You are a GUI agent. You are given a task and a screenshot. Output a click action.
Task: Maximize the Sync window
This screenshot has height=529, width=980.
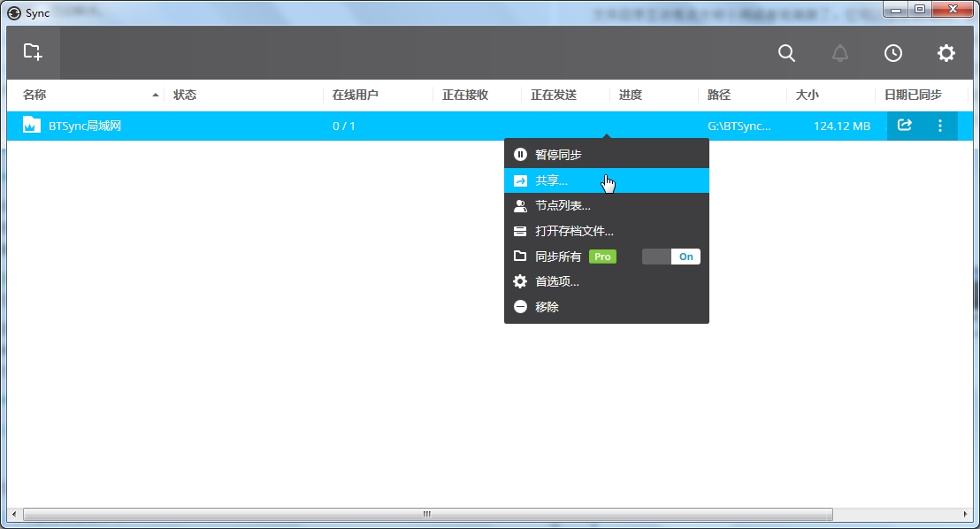(920, 10)
